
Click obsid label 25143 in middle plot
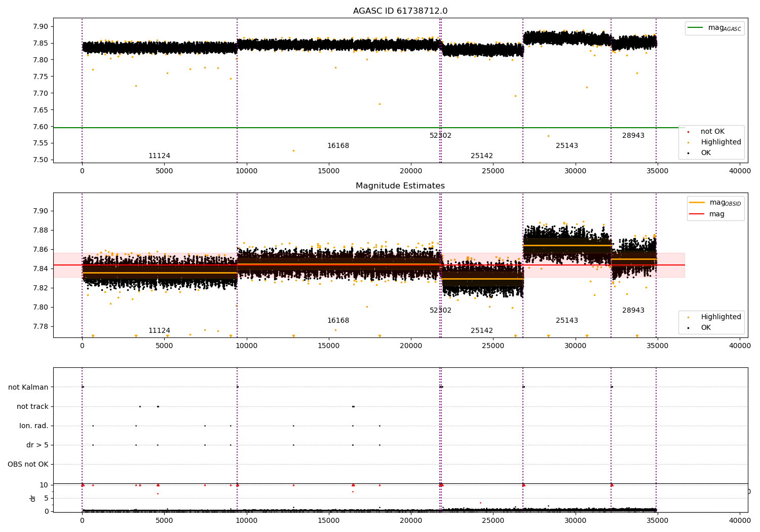[567, 321]
